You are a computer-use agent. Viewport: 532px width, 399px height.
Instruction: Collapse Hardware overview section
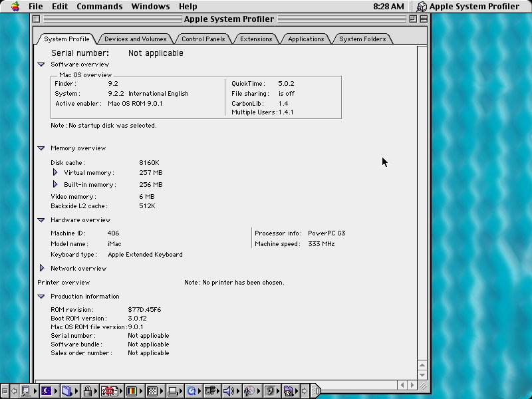(x=41, y=220)
